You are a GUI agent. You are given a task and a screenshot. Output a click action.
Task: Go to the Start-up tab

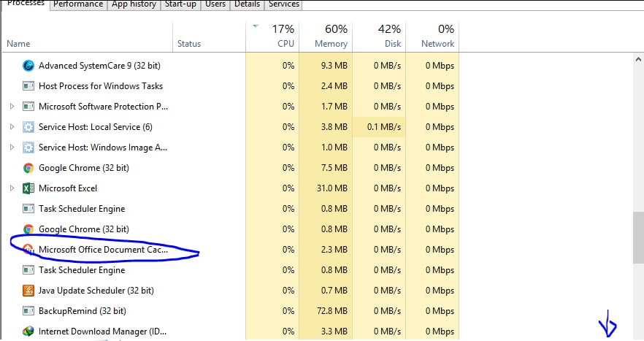(180, 4)
